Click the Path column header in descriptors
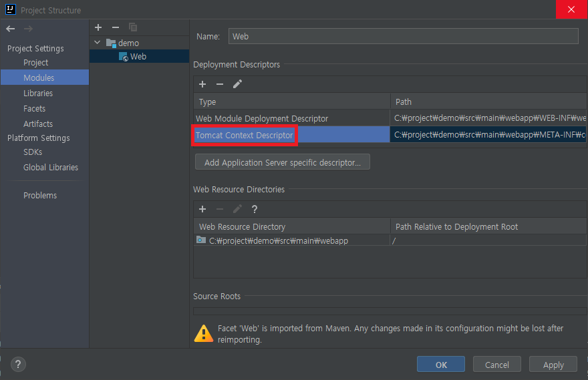The width and height of the screenshot is (588, 380). 488,102
